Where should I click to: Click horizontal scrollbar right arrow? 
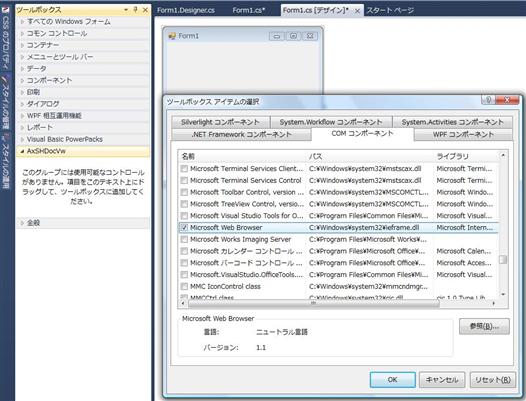(493, 303)
